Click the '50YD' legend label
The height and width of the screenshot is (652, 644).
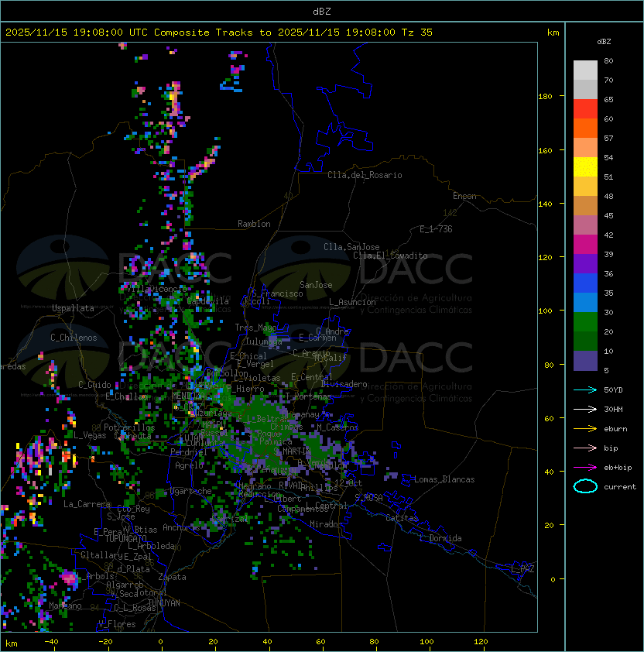point(613,389)
